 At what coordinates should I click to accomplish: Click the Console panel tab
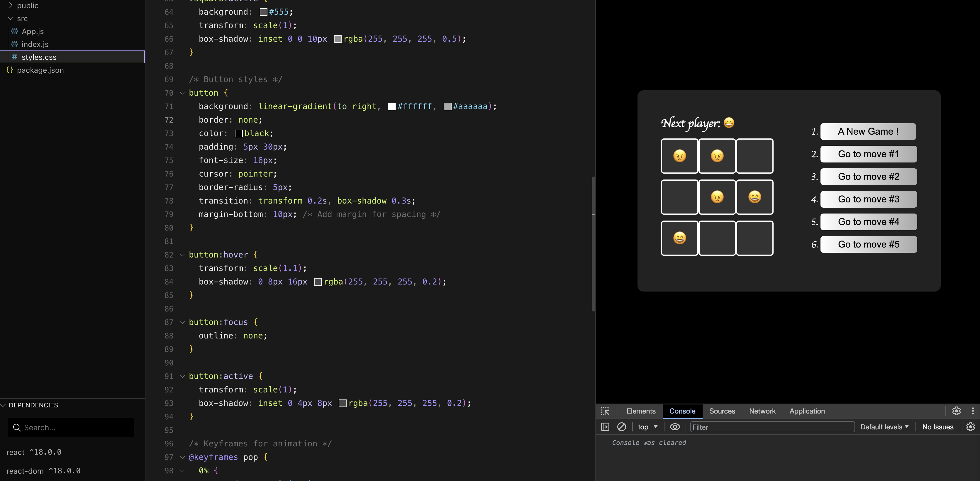(x=682, y=411)
